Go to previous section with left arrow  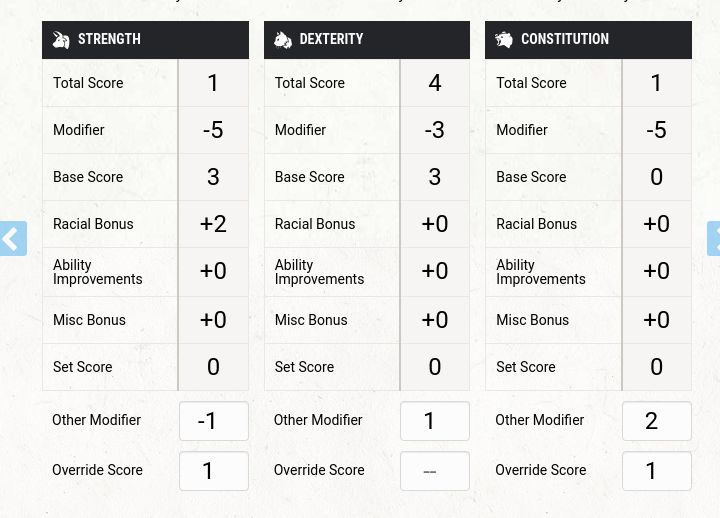point(12,239)
